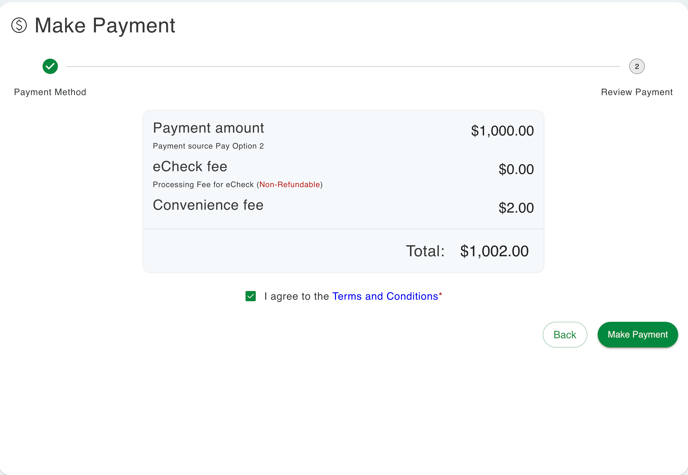
Task: Click the green checkmark step one circle
Action: click(50, 66)
